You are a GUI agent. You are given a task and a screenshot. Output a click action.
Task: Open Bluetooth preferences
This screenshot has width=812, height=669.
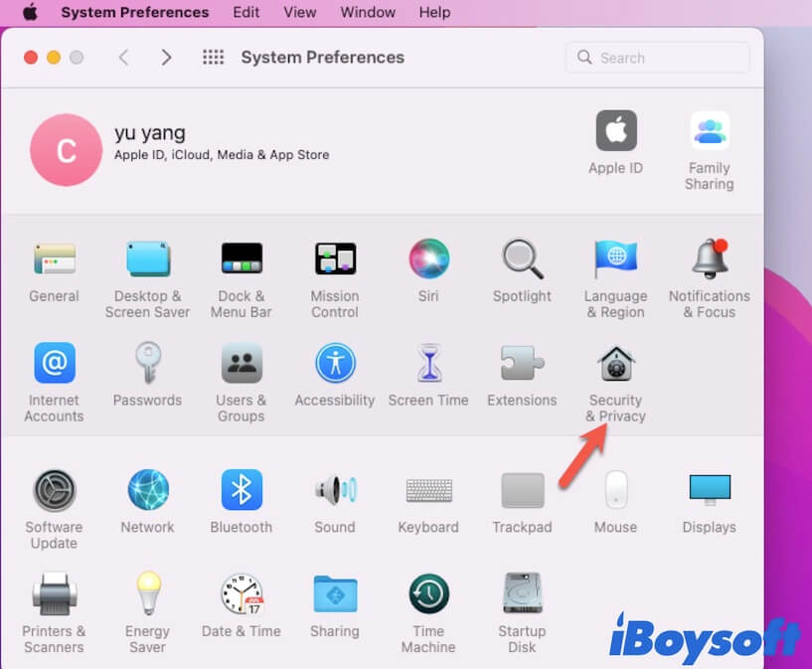pyautogui.click(x=241, y=492)
